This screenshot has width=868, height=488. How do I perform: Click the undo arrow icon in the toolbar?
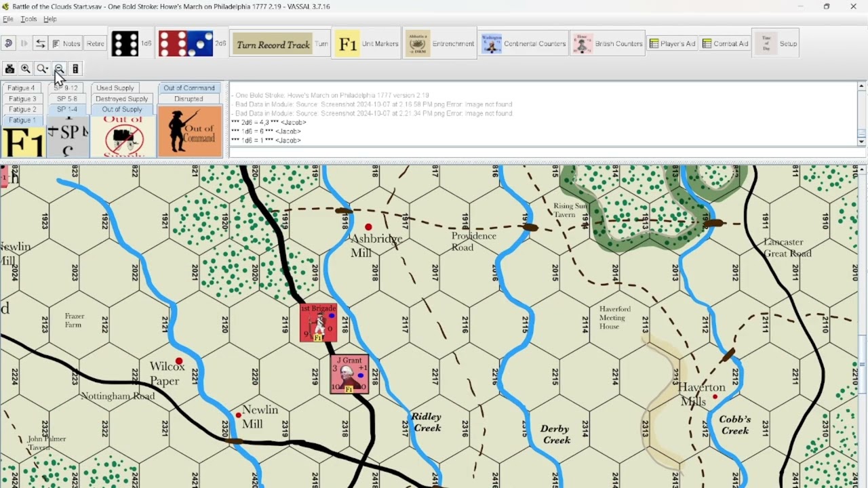point(8,43)
